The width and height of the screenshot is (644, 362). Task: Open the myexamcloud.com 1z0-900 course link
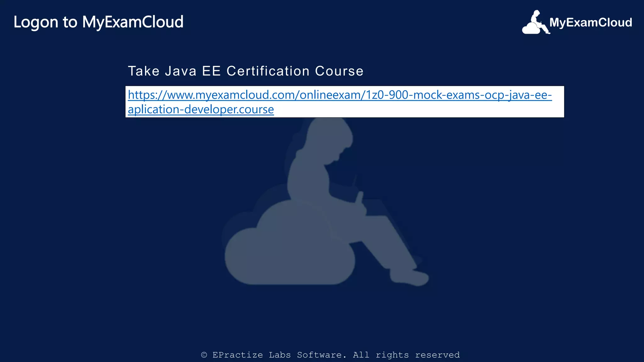(340, 102)
